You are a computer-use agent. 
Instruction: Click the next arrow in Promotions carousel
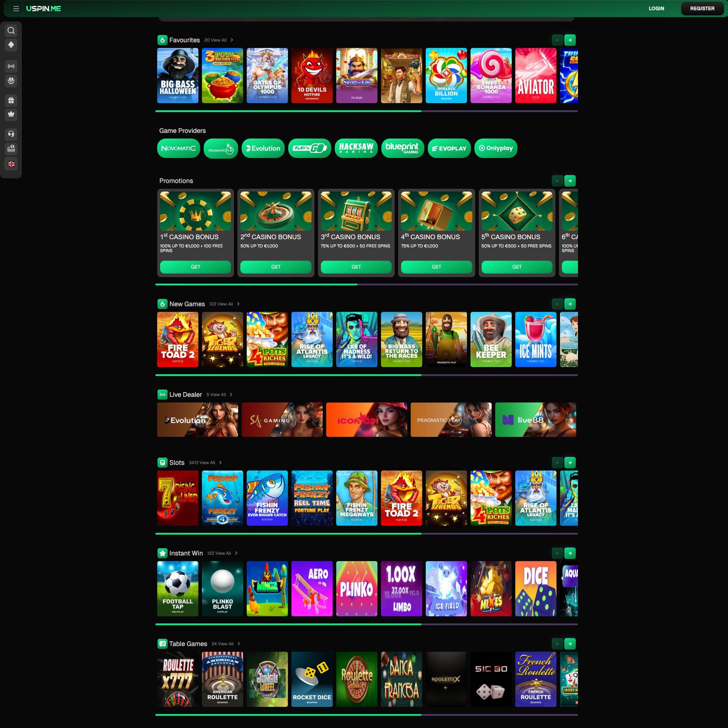point(570,181)
